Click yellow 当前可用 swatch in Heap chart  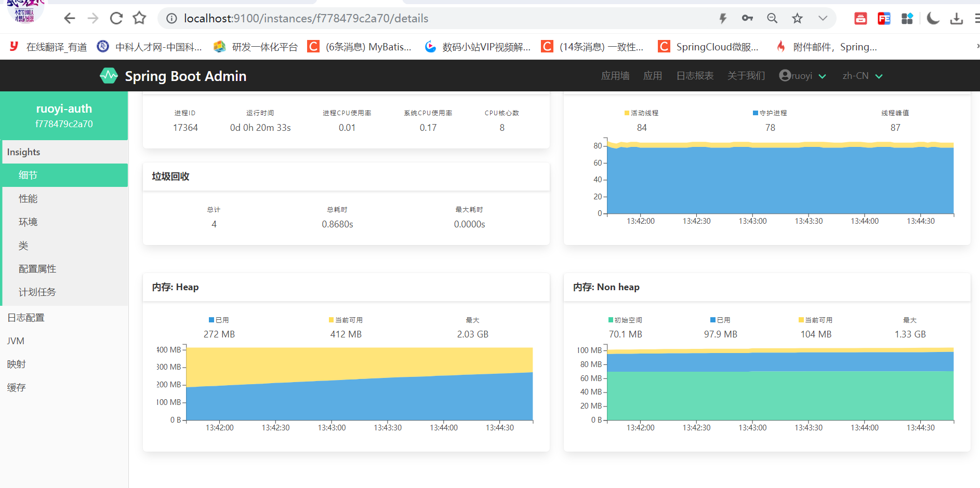[x=332, y=320]
